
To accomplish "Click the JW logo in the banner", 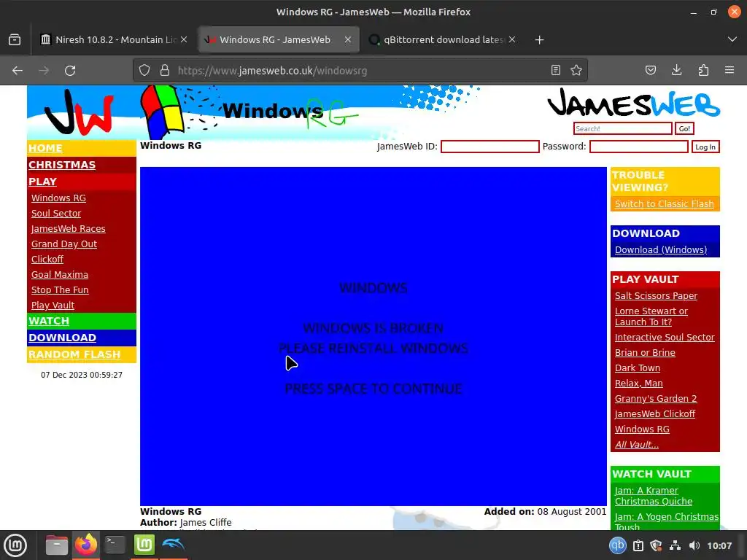I will click(79, 113).
